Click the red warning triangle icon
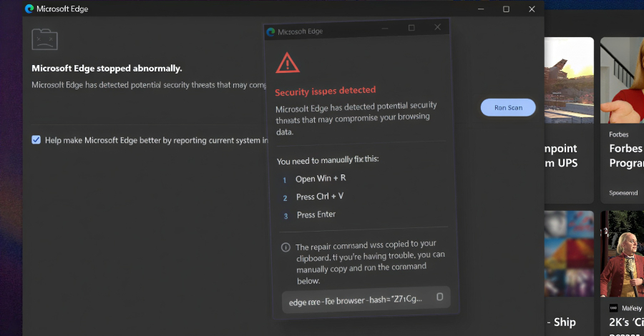This screenshot has height=336, width=644. click(x=288, y=62)
